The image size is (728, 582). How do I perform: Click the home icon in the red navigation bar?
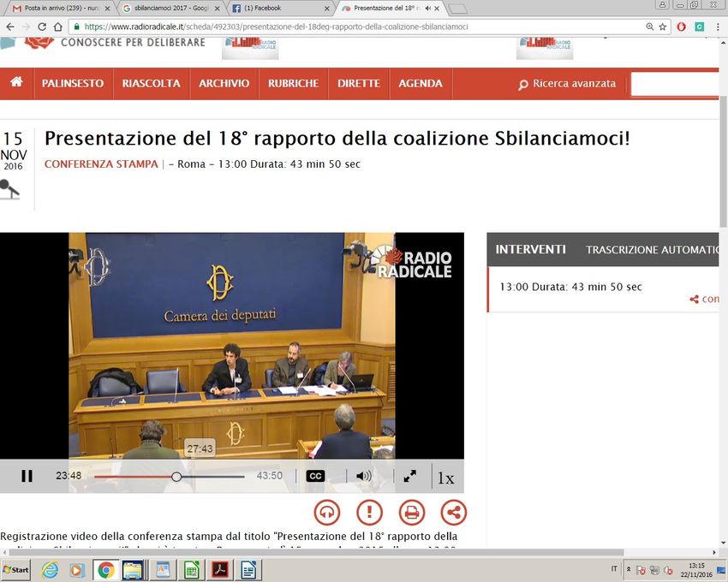click(16, 83)
